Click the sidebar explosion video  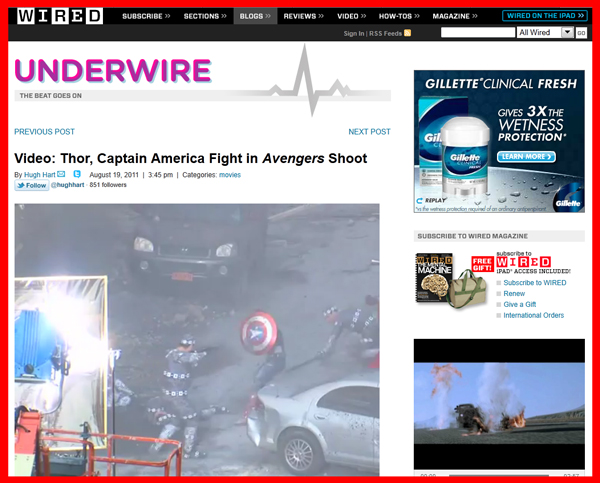point(499,404)
